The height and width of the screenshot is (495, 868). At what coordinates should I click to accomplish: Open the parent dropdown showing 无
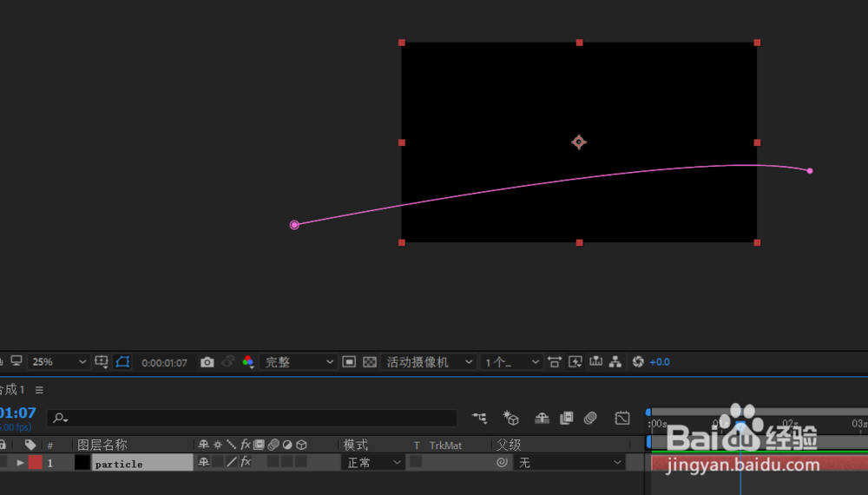(x=569, y=462)
